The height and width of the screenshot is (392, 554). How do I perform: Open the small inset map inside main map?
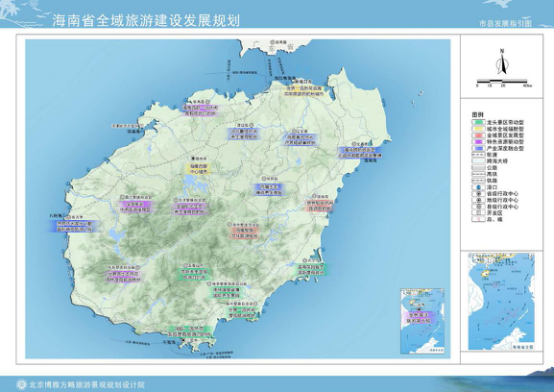(423, 321)
